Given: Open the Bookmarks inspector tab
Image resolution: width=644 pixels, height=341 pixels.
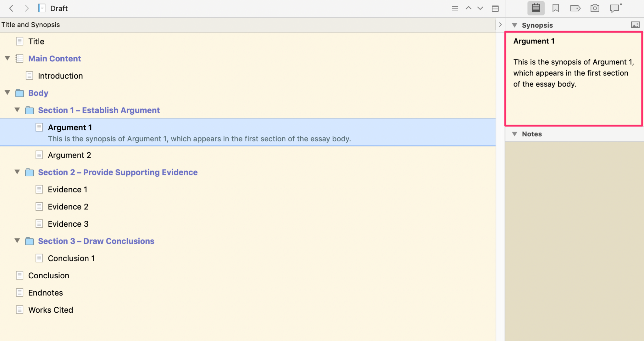Looking at the screenshot, I should [x=555, y=8].
